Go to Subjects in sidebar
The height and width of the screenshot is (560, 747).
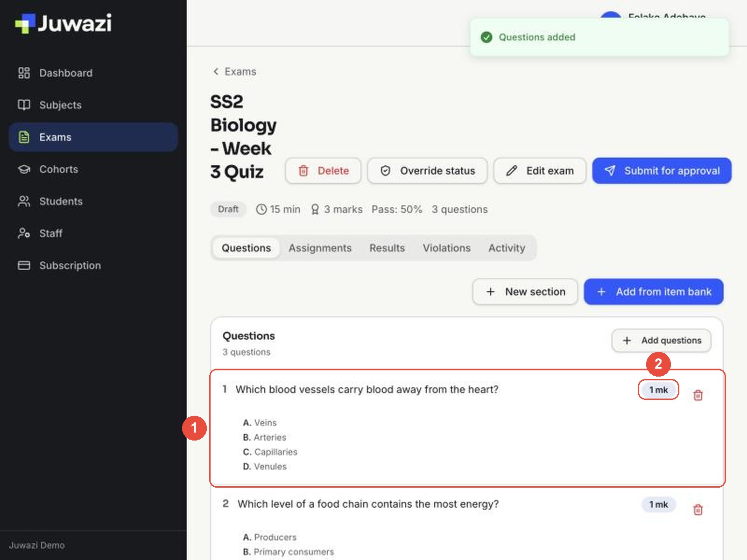tap(93, 105)
